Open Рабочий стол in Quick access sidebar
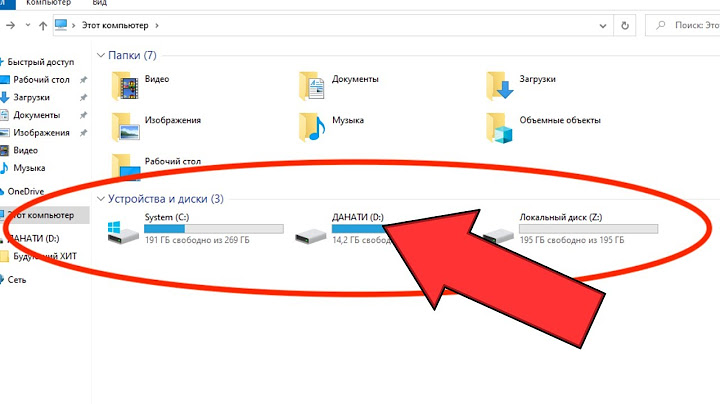 pyautogui.click(x=41, y=80)
